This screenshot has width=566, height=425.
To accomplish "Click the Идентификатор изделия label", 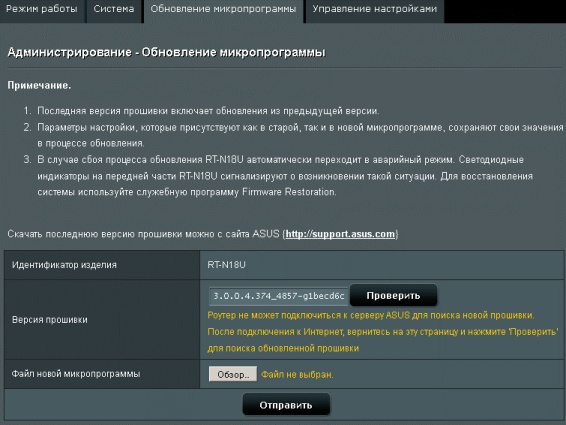I will tap(64, 265).
